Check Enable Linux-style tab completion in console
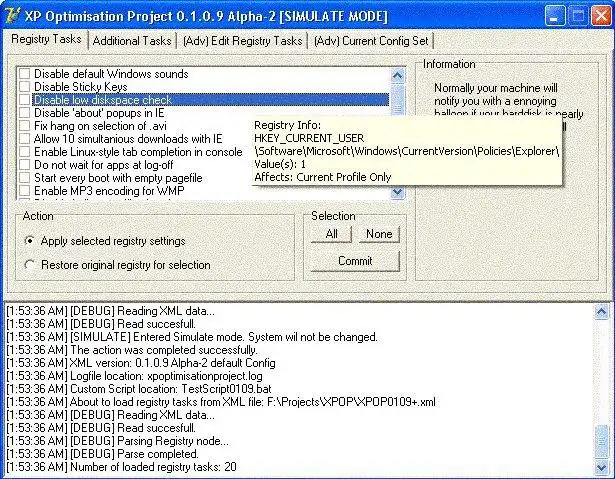The height and width of the screenshot is (479, 615). tap(25, 151)
